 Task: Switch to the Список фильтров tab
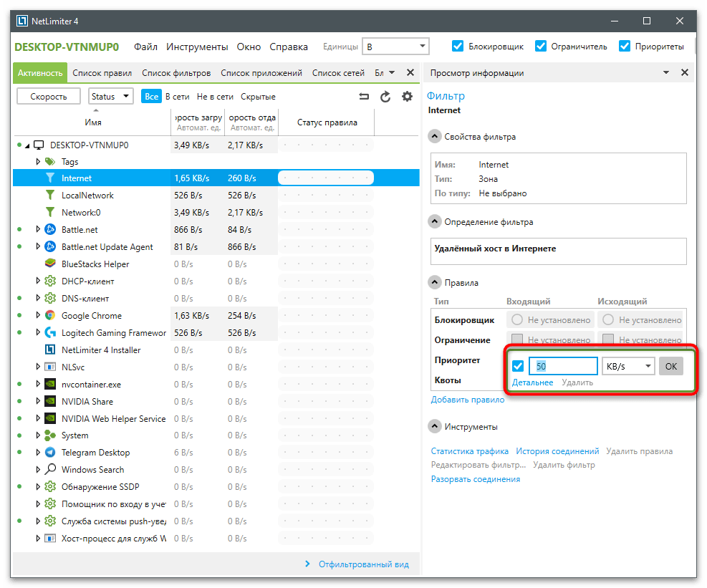click(x=176, y=72)
